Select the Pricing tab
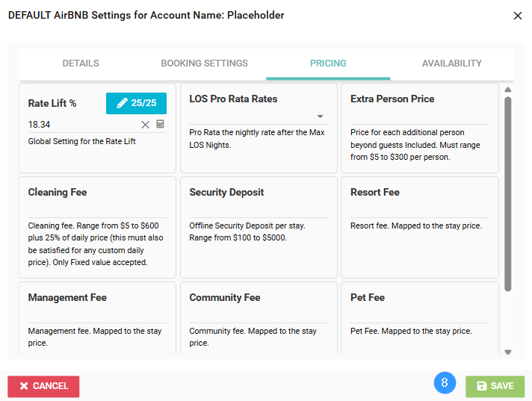Viewport: 532px width, 401px height. click(328, 63)
